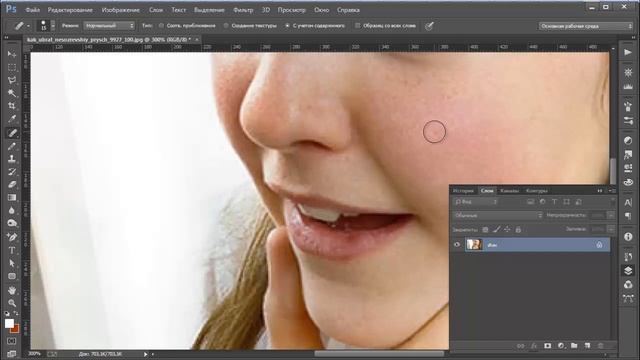Select the Brush tool
This screenshot has width=640, height=360.
pos(12,146)
